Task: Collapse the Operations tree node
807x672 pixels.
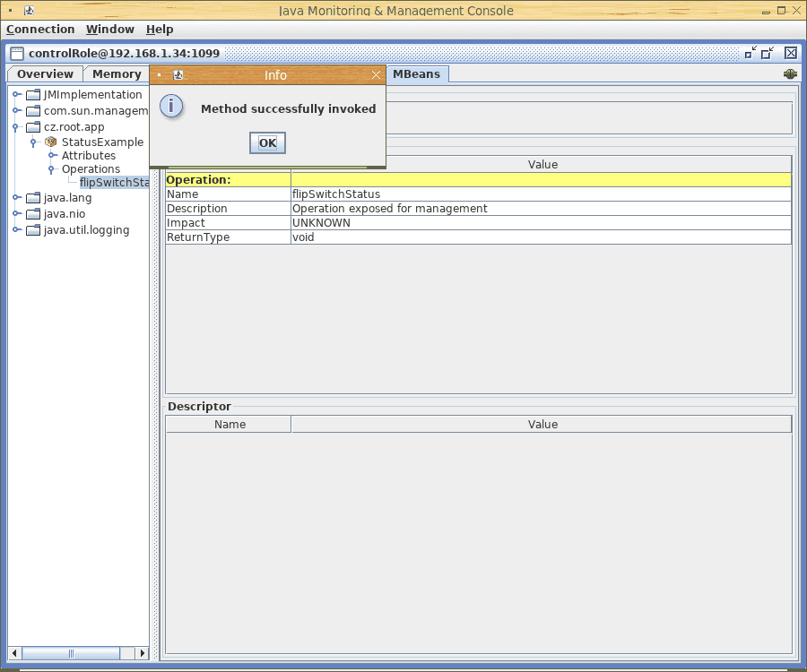Action: pyautogui.click(x=52, y=169)
